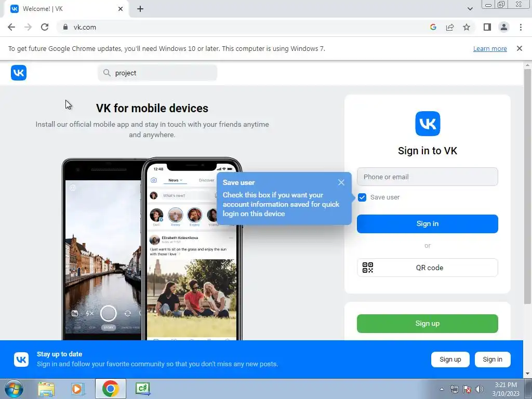Click the left phone camera mockup
This screenshot has width=532, height=399.
coord(102,249)
